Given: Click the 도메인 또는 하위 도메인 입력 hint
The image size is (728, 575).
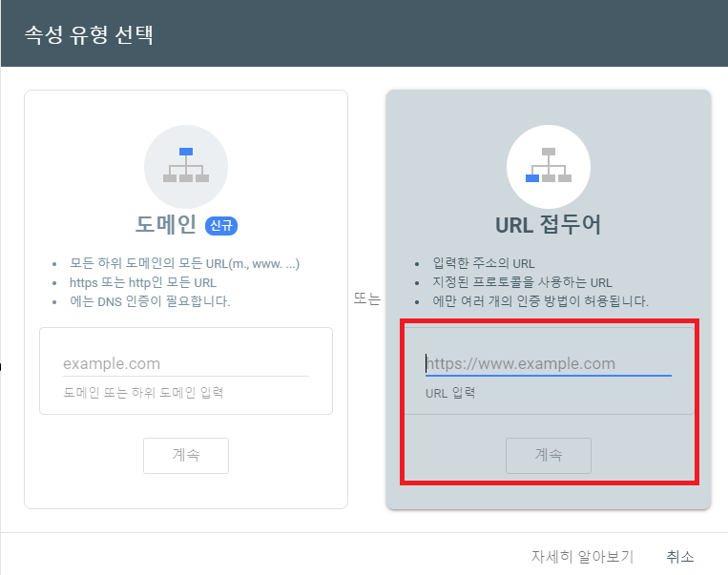Looking at the screenshot, I should (143, 393).
